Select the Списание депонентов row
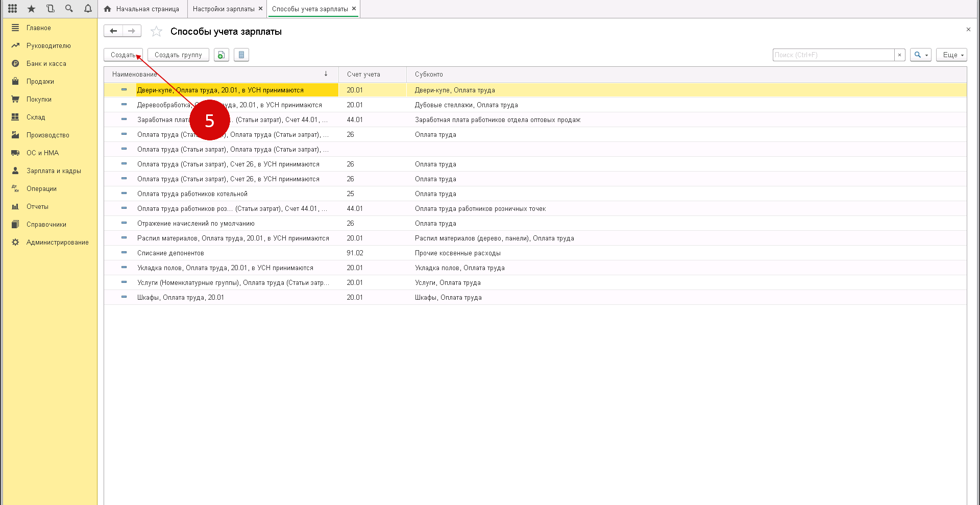The width and height of the screenshot is (980, 505). (170, 253)
